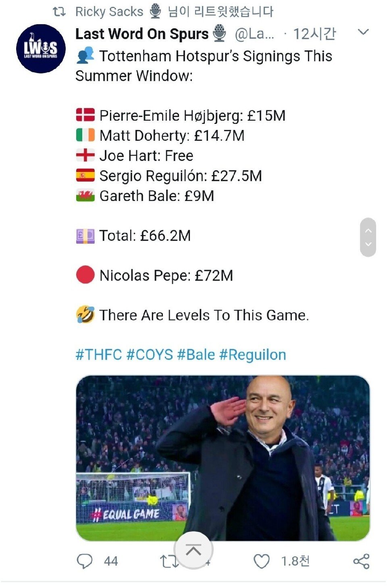Follow the #Bale hashtag link
This screenshot has width=387, height=588.
click(x=196, y=355)
